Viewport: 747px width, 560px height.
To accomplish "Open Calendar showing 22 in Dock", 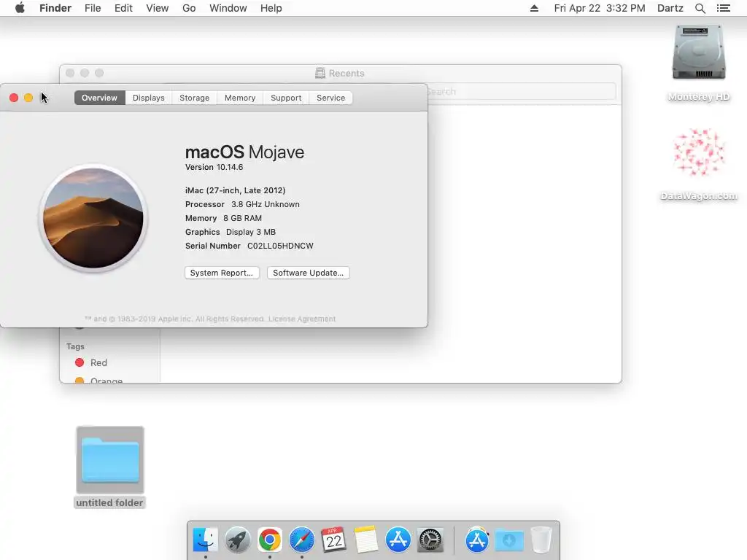I will pos(333,540).
